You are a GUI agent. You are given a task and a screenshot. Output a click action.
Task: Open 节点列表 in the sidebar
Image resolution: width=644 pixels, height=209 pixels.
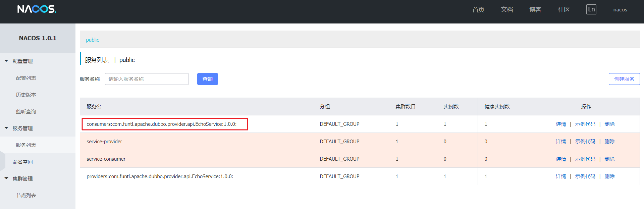26,195
